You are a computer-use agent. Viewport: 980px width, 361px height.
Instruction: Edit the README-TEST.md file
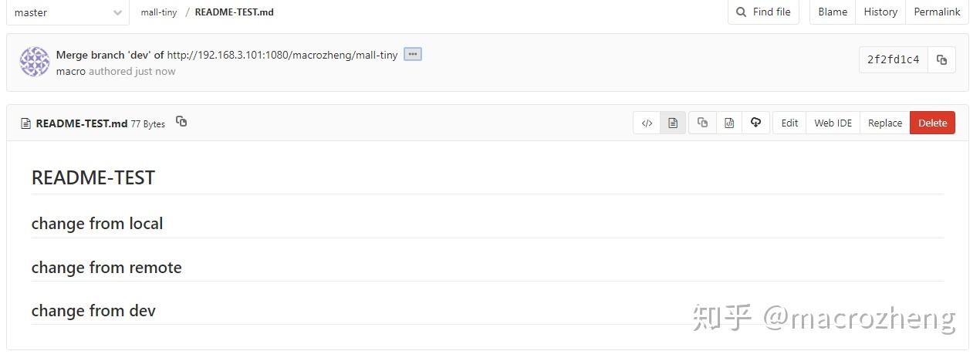[x=789, y=123]
